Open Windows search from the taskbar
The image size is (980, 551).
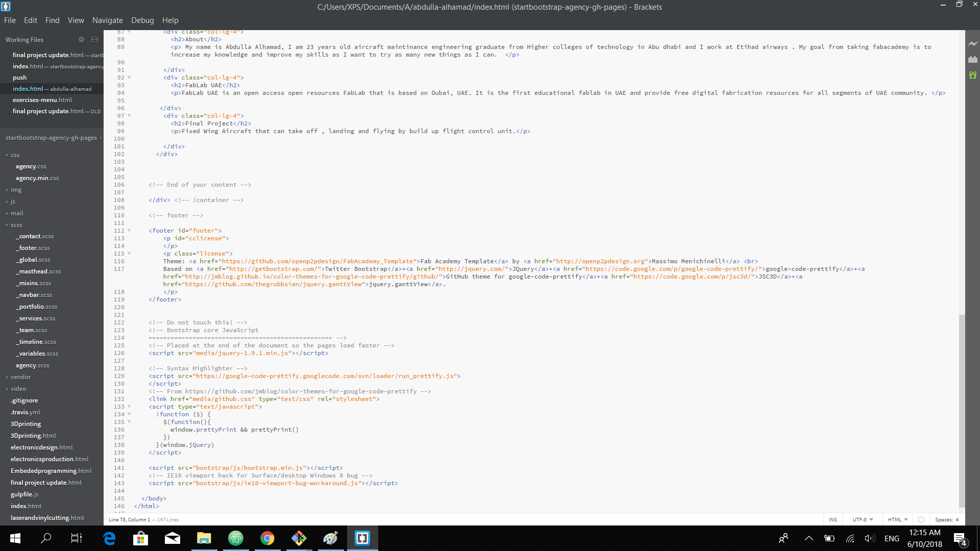(x=46, y=538)
